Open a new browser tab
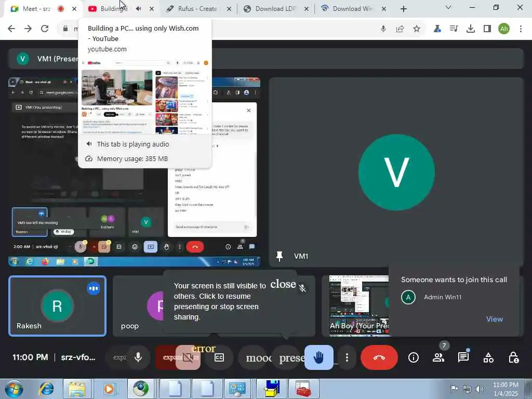532x399 pixels. [403, 9]
